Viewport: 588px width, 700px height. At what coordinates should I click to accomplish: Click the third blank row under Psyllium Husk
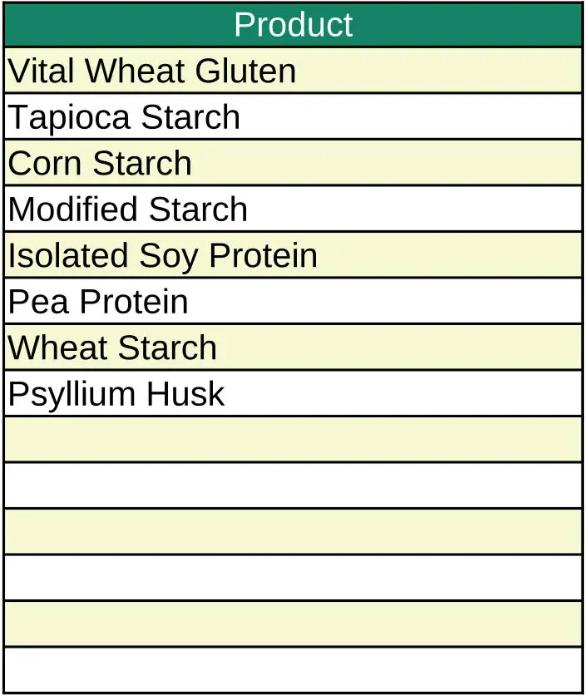tap(293, 532)
